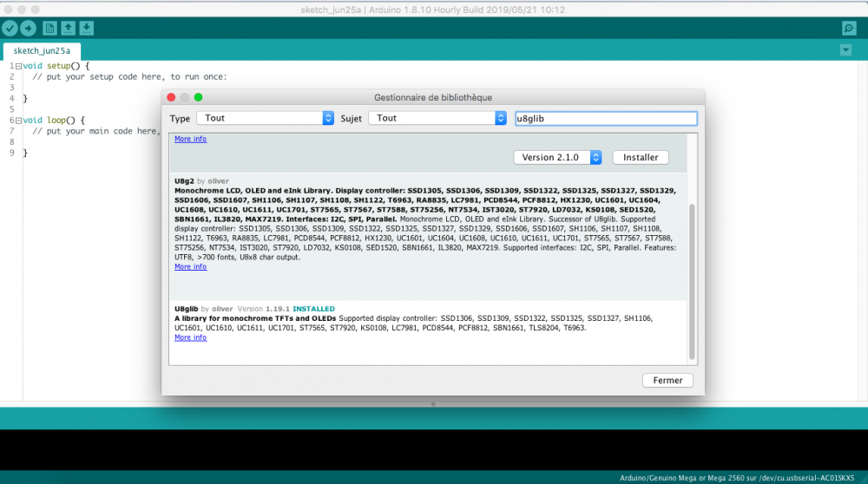The image size is (868, 484).
Task: Click the console divider handle dot
Action: (x=433, y=404)
